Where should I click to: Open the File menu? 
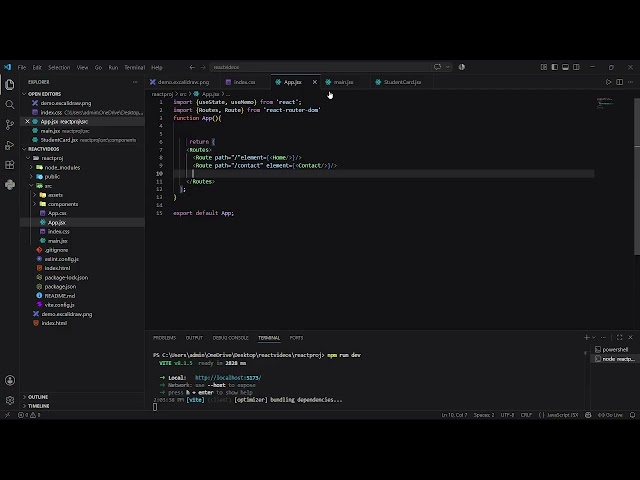coord(22,67)
